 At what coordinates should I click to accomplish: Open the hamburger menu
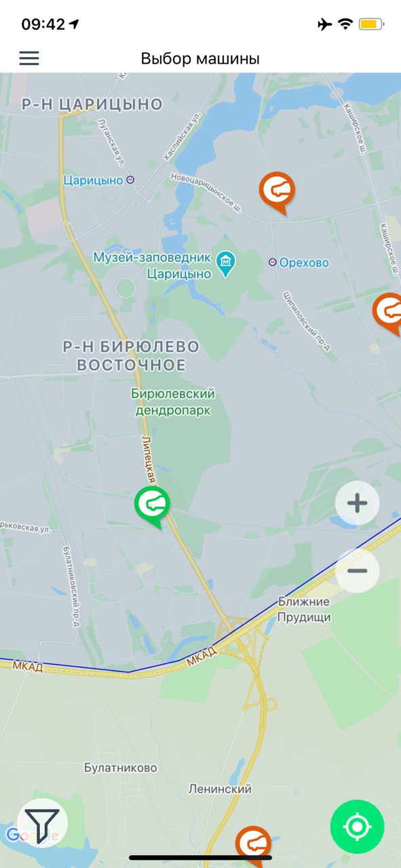click(x=29, y=58)
